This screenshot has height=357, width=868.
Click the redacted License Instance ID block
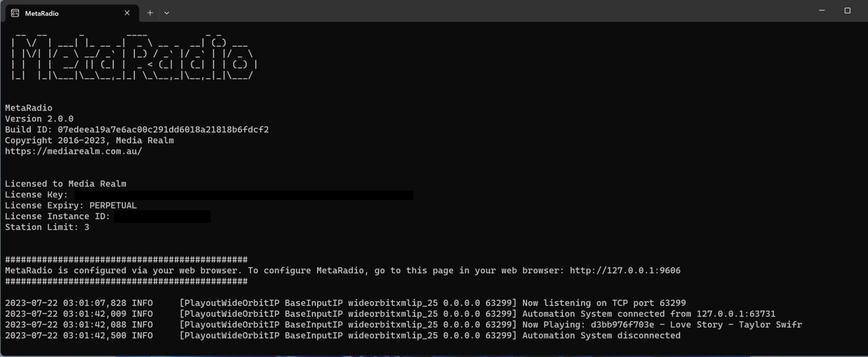click(x=162, y=217)
